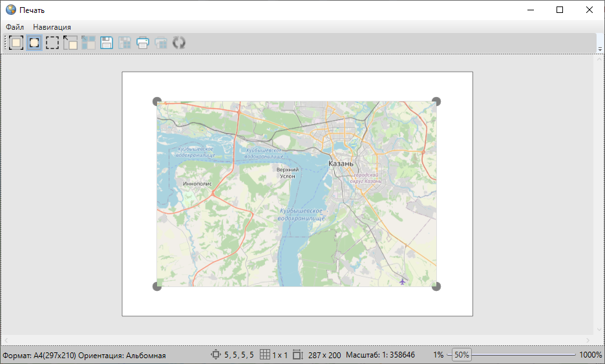Toggle the highlighted frame-corners tool
The image size is (605, 364).
click(x=34, y=43)
